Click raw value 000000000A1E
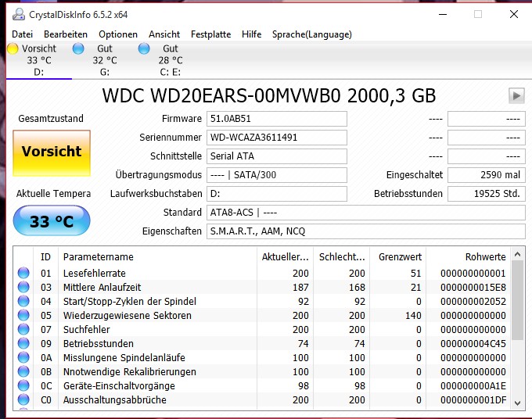This screenshot has height=419, width=532. (473, 386)
